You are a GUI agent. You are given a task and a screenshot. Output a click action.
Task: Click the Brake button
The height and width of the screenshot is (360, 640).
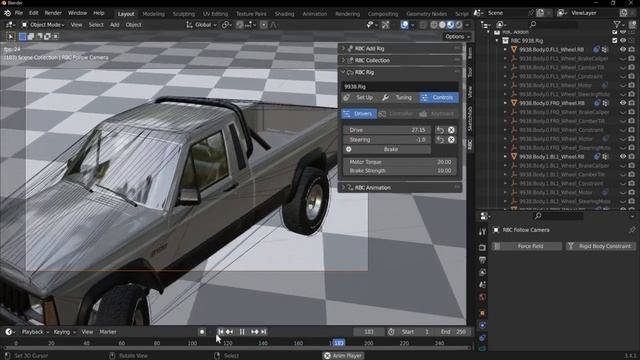(x=387, y=149)
